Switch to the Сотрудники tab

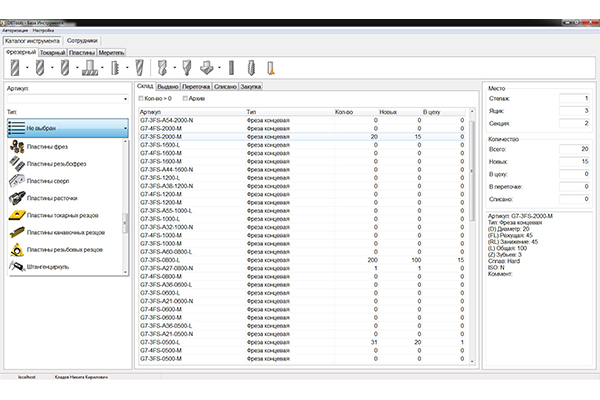pyautogui.click(x=82, y=41)
